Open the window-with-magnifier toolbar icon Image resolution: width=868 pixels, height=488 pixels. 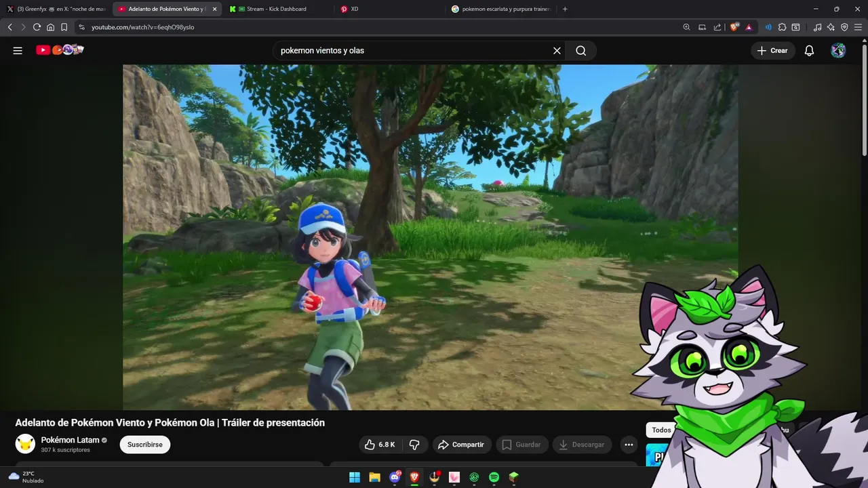795,27
